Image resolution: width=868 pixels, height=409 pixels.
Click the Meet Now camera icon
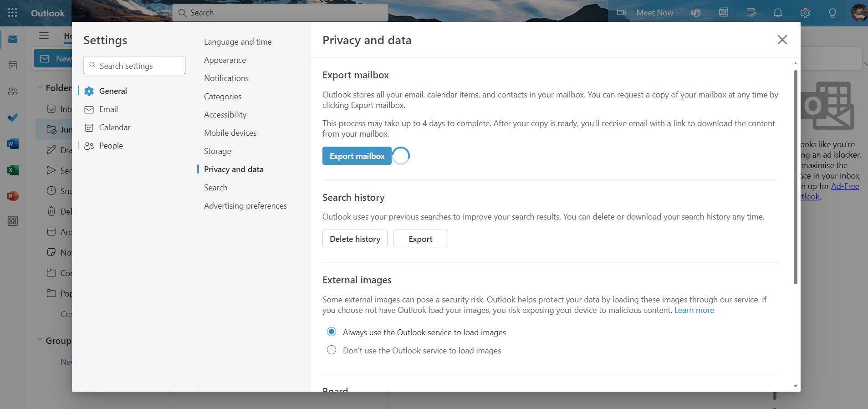click(x=622, y=13)
